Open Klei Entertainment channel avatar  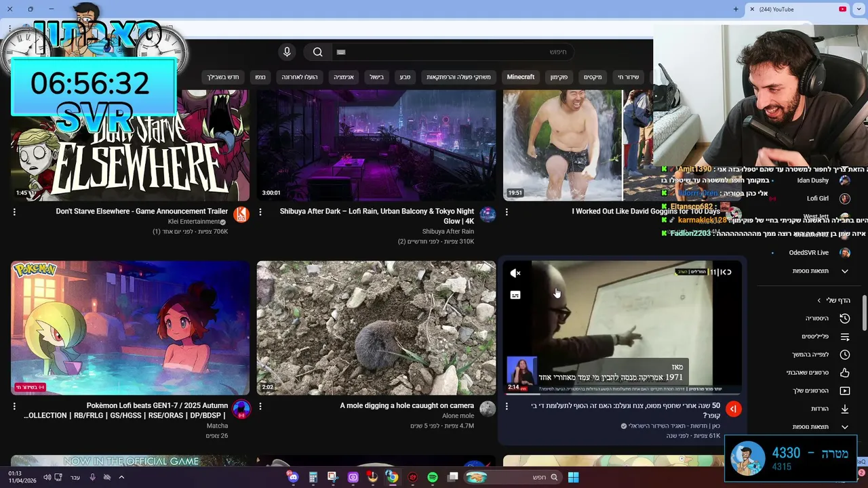(x=241, y=215)
